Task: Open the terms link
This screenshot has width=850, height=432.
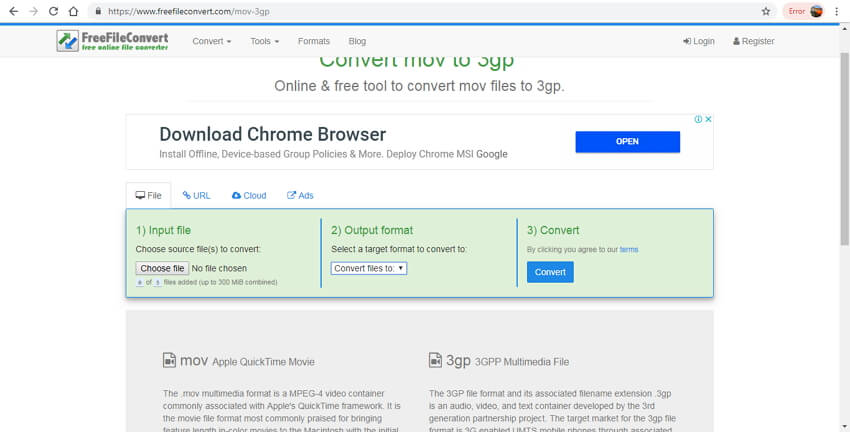Action: (x=629, y=250)
